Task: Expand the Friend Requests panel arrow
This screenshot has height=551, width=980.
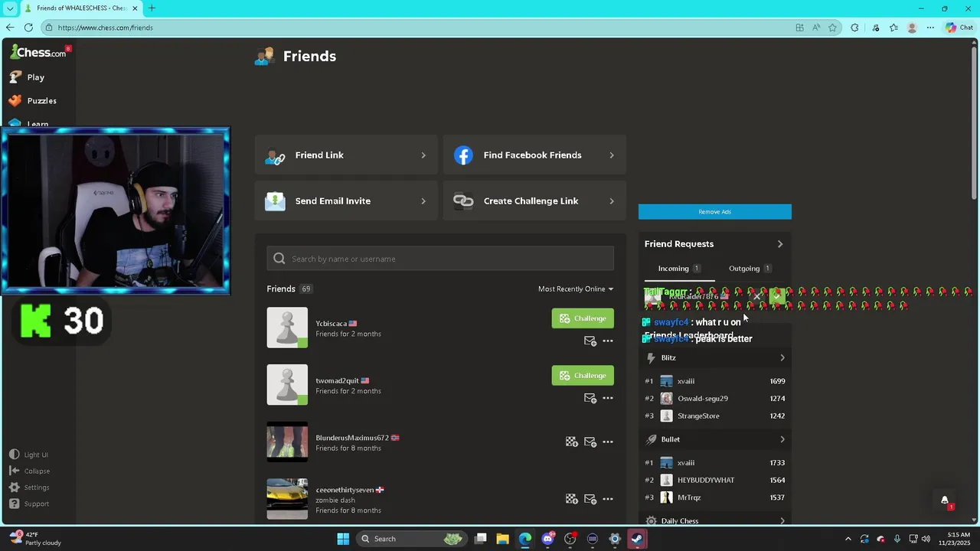Action: (x=780, y=244)
